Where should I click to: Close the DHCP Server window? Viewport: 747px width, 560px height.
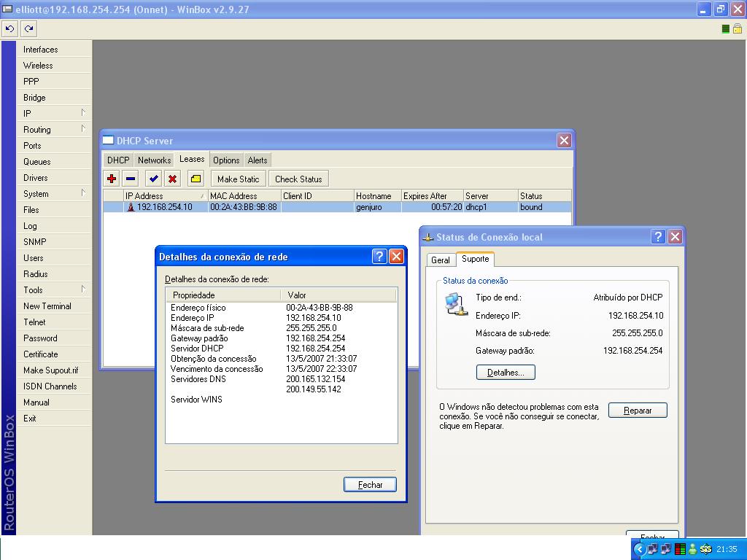click(564, 141)
